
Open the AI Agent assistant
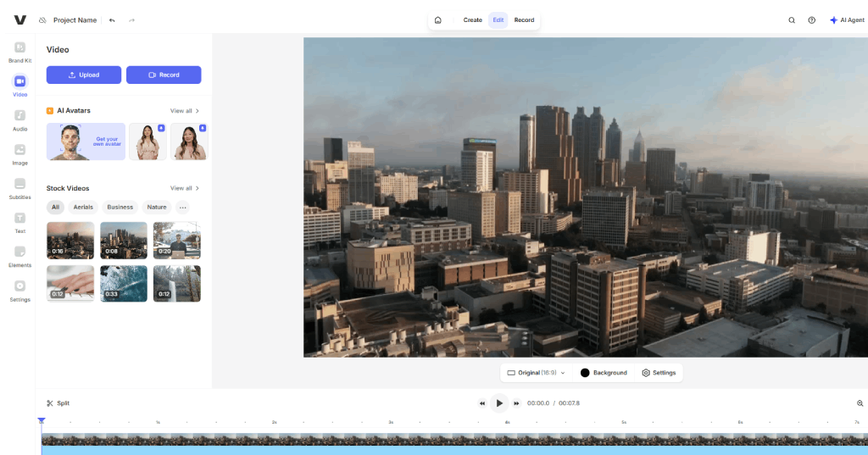pyautogui.click(x=847, y=20)
